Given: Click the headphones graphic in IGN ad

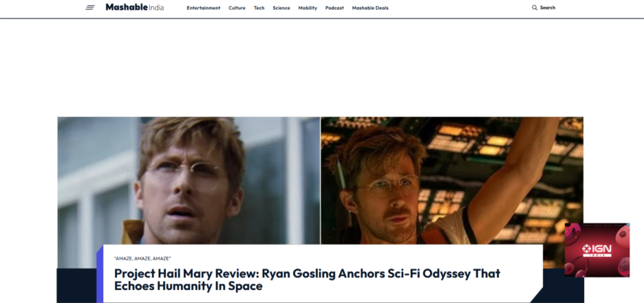Looking at the screenshot, I should point(575,267).
